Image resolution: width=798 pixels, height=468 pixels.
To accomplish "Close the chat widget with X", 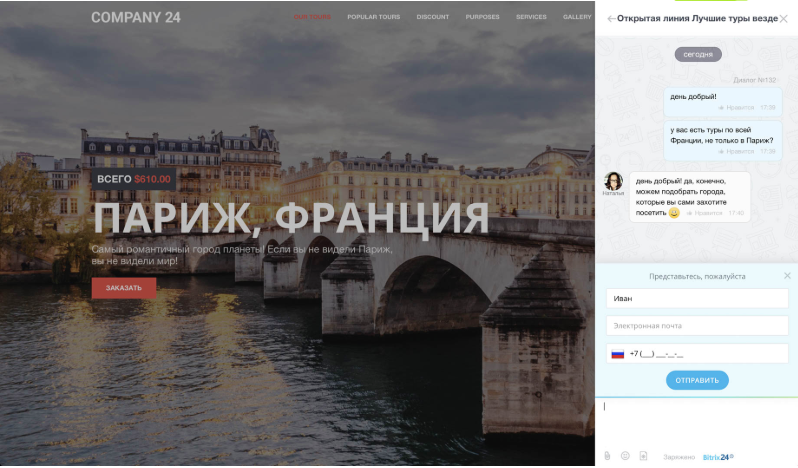I will coord(784,19).
